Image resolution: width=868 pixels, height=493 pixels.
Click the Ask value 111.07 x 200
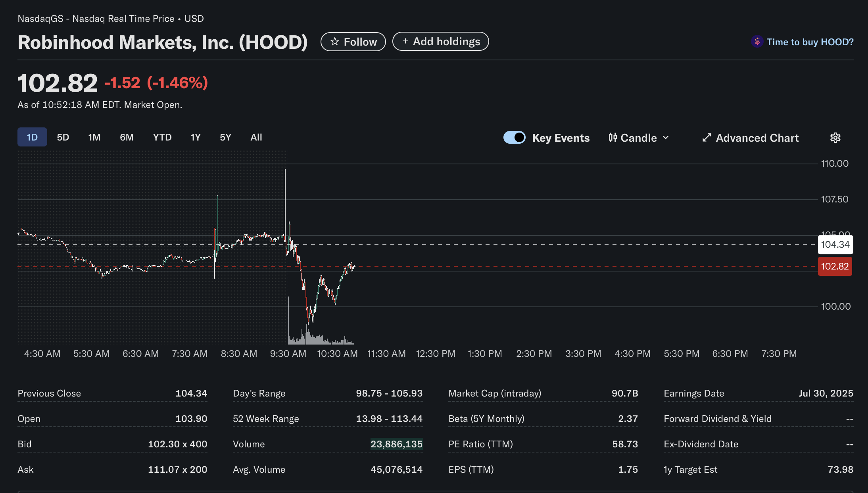(177, 470)
